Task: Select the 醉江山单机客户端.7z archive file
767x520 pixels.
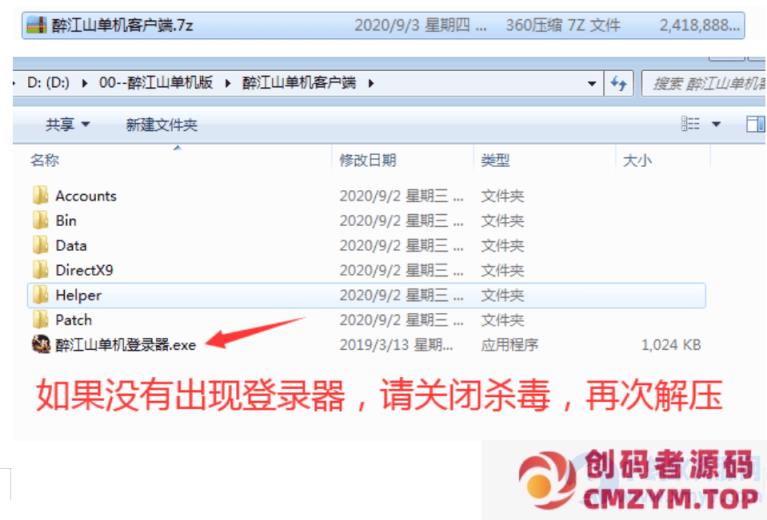Action: tap(383, 25)
